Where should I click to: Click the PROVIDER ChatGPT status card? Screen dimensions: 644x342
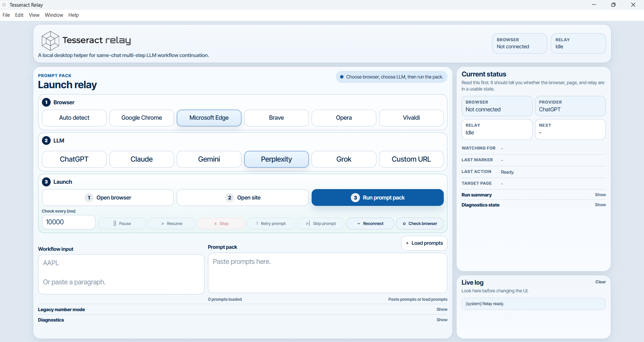pyautogui.click(x=570, y=106)
